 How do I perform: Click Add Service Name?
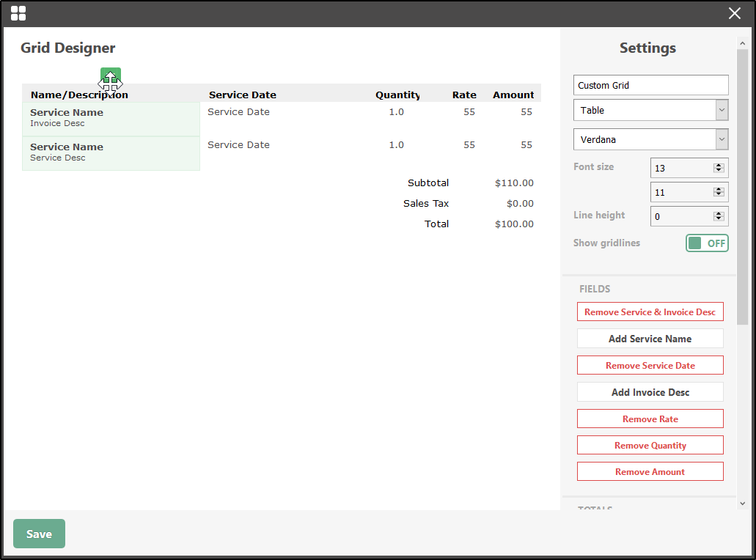[650, 339]
